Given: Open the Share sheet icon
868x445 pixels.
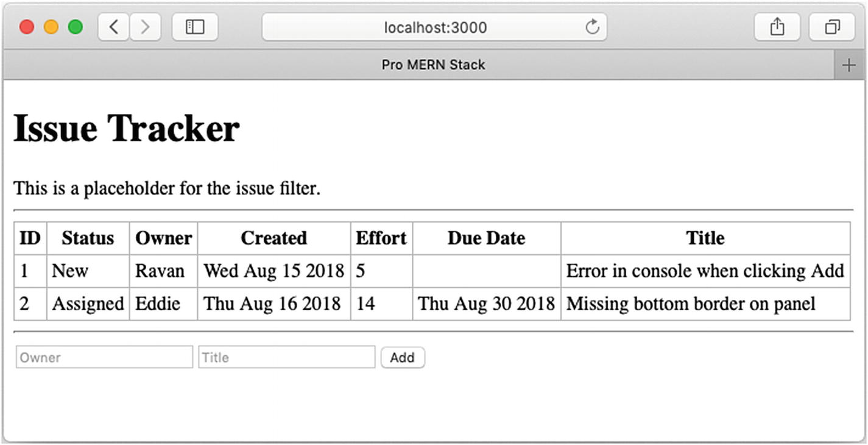Looking at the screenshot, I should click(x=777, y=27).
